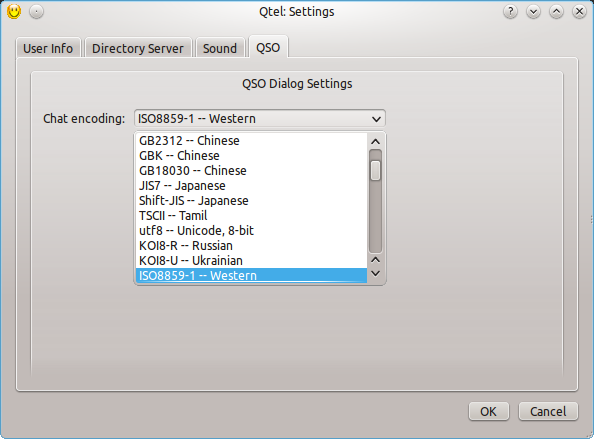The width and height of the screenshot is (594, 439).
Task: Choose GBK -- Chinese encoding
Action: tap(251, 156)
